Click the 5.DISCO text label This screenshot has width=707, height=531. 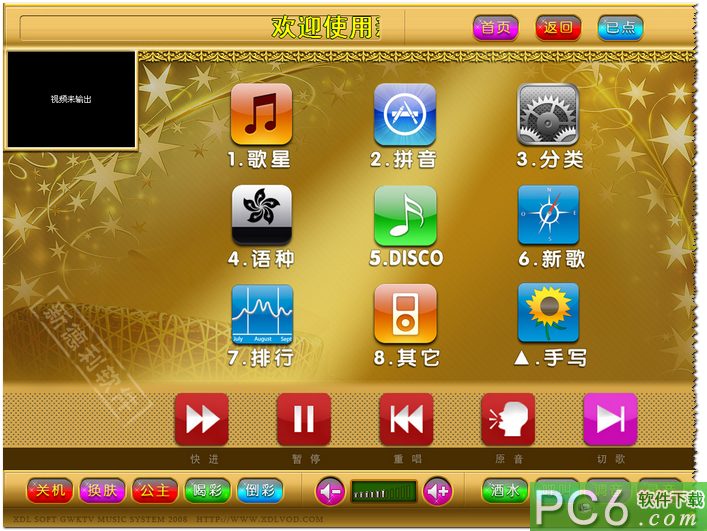406,258
